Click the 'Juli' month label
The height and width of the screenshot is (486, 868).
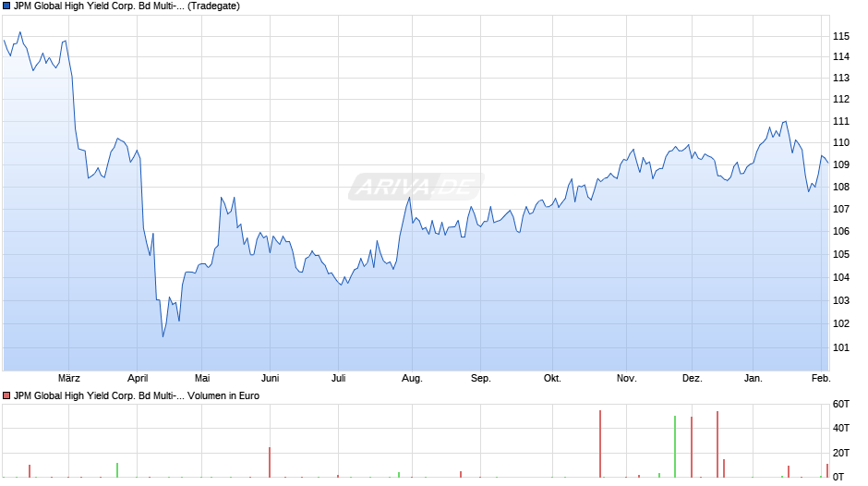click(338, 379)
